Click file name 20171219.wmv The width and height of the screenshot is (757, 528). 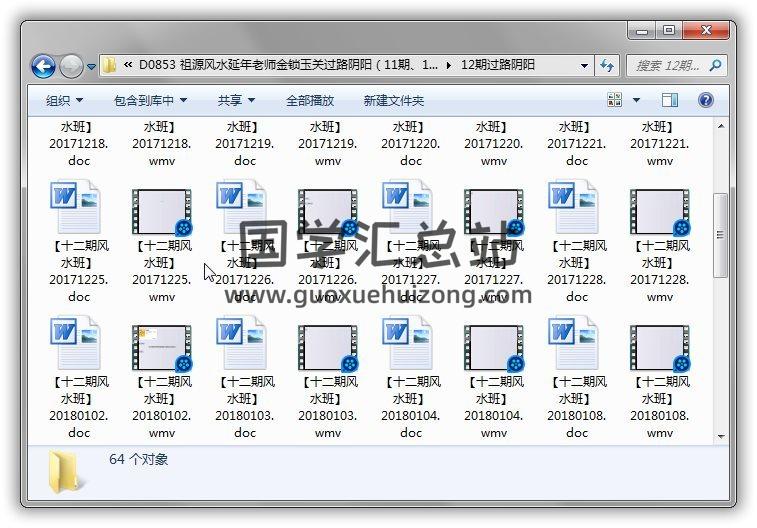click(x=328, y=144)
